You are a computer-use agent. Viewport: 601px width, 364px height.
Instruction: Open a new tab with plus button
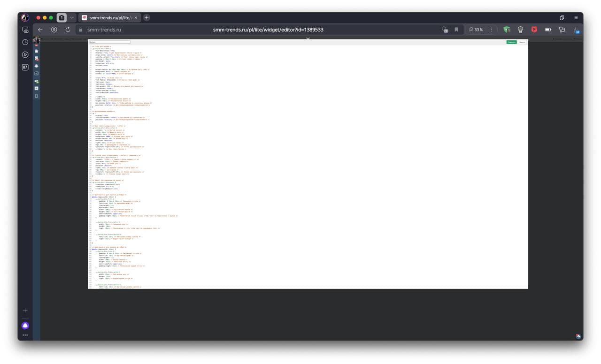146,18
